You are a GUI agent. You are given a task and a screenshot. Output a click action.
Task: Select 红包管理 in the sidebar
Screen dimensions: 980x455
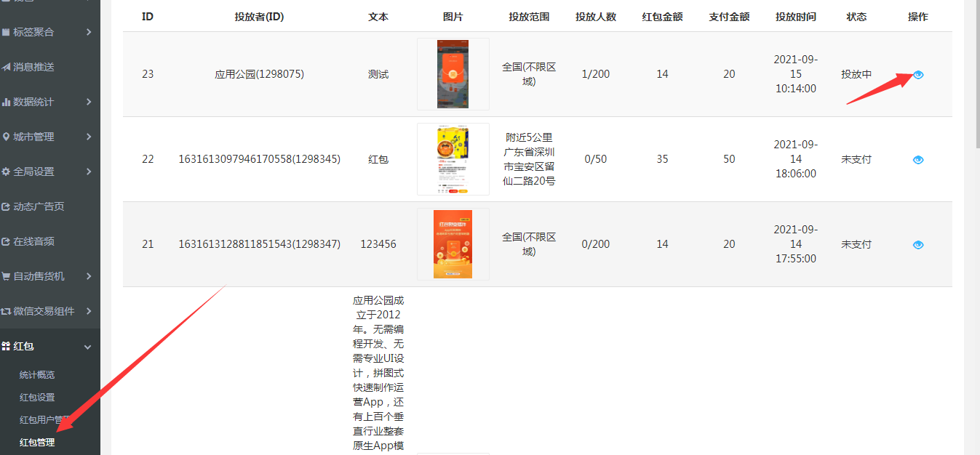(x=37, y=442)
